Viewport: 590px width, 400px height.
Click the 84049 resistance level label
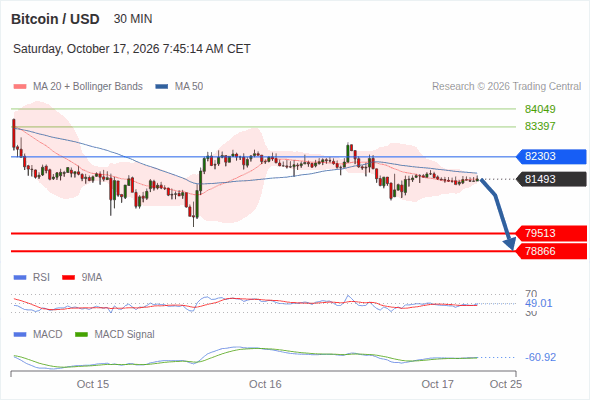point(540,109)
